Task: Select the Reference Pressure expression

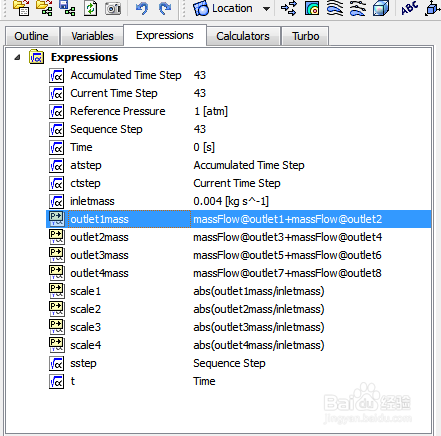Action: pos(118,111)
